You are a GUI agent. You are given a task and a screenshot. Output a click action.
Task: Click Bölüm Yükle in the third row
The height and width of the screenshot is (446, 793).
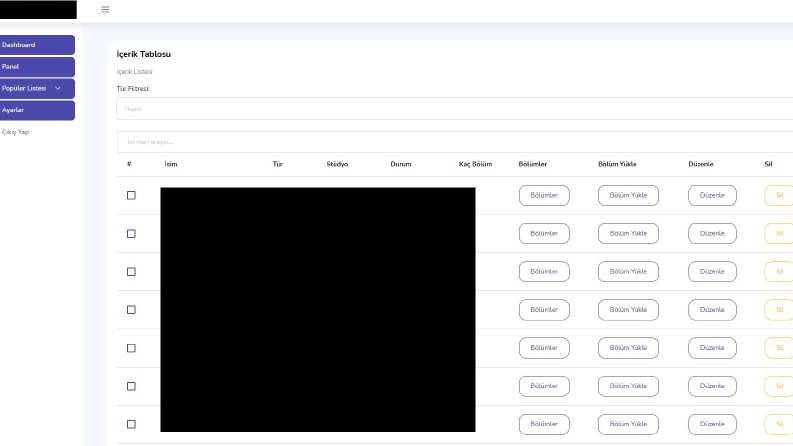628,272
